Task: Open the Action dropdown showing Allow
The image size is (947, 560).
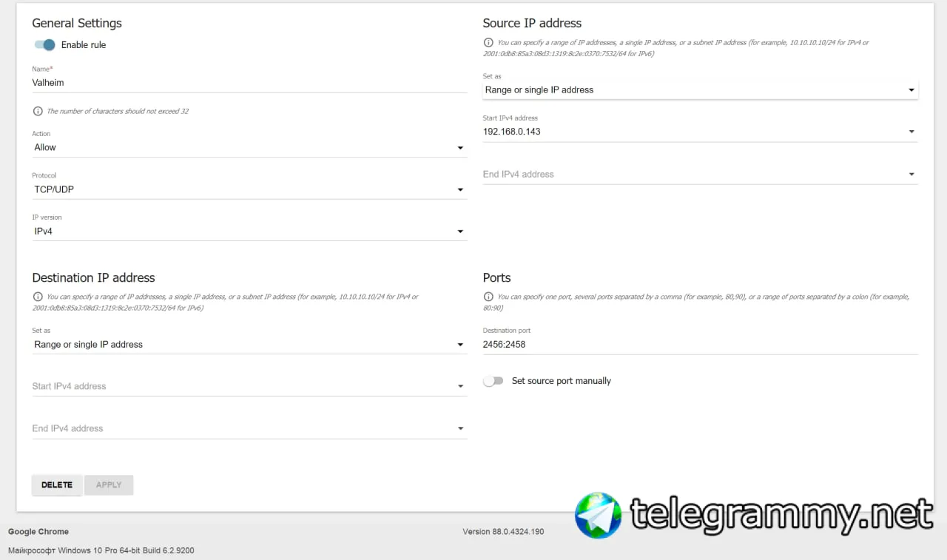Action: coord(249,147)
